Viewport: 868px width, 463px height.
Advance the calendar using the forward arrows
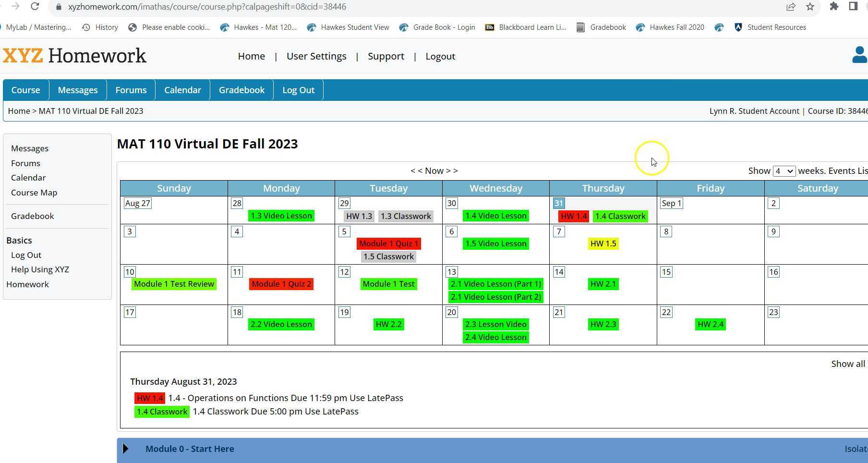(453, 171)
